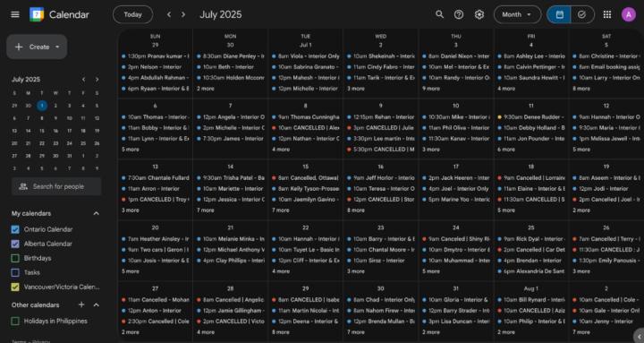Go to previous month in mini calendar
The height and width of the screenshot is (343, 644).
point(83,80)
